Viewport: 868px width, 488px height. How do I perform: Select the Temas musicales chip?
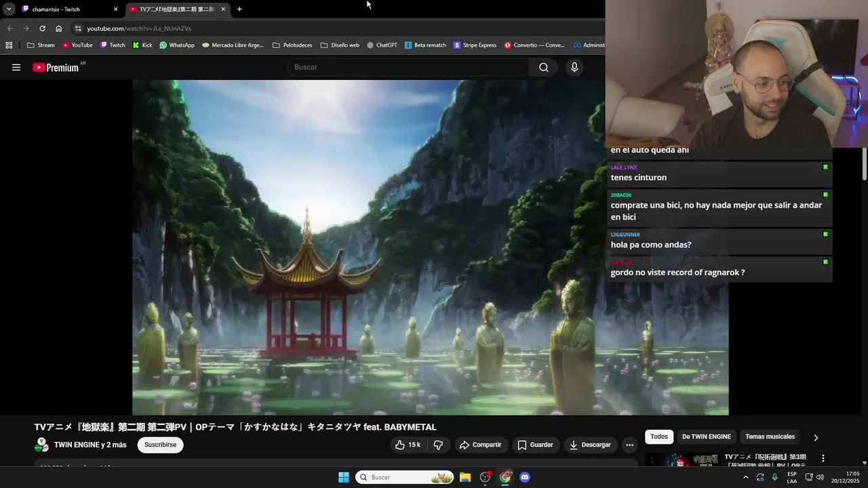coord(770,436)
